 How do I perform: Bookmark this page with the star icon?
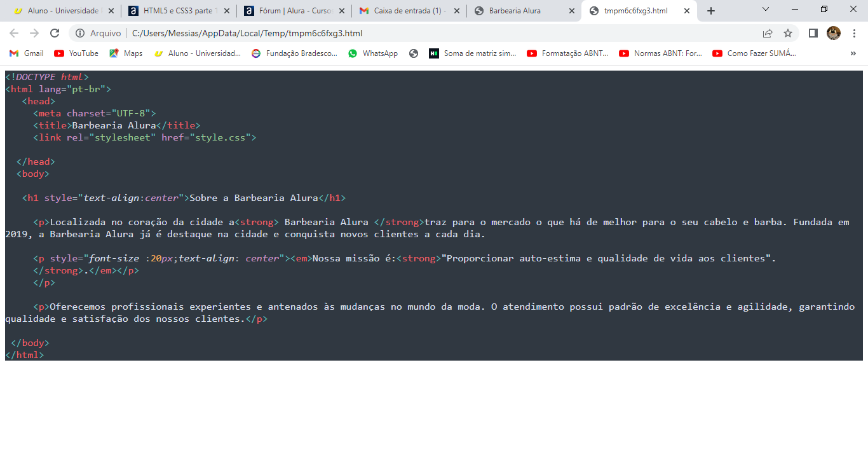pos(788,33)
